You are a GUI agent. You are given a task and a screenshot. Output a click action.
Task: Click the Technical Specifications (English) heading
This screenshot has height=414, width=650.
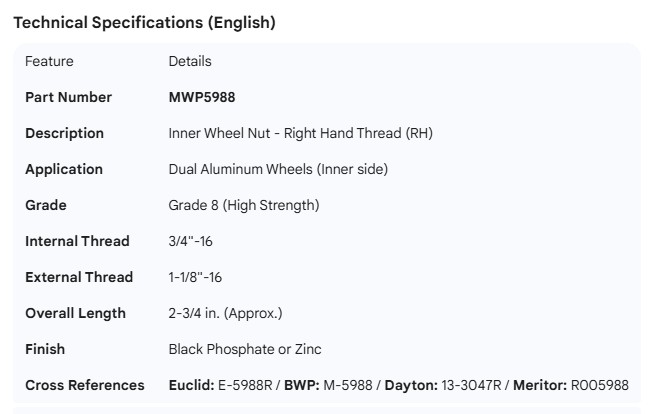pyautogui.click(x=144, y=22)
